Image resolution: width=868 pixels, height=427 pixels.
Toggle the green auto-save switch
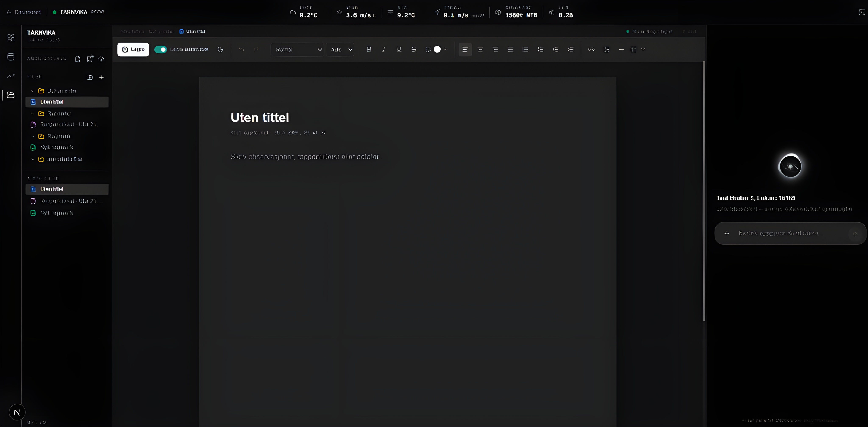pos(160,50)
